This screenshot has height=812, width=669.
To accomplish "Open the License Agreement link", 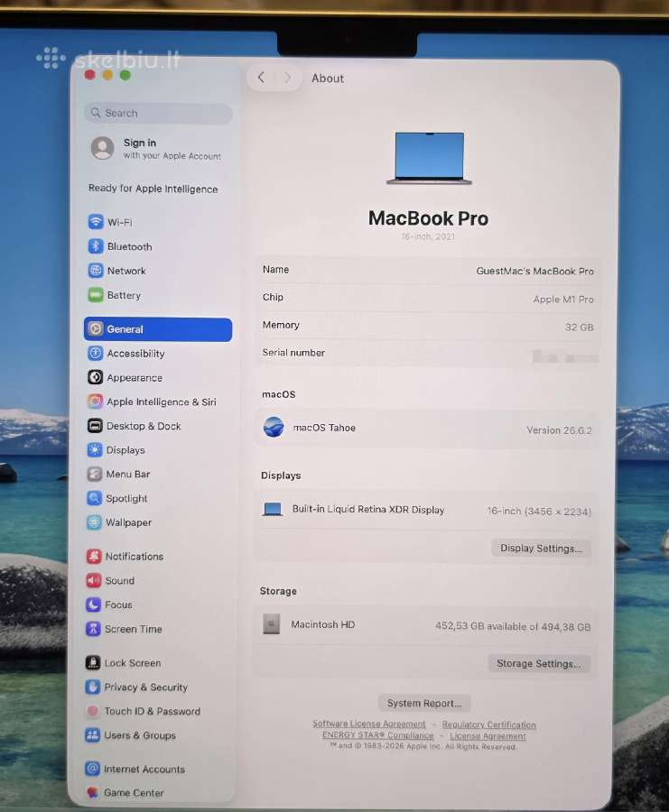I will 488,736.
